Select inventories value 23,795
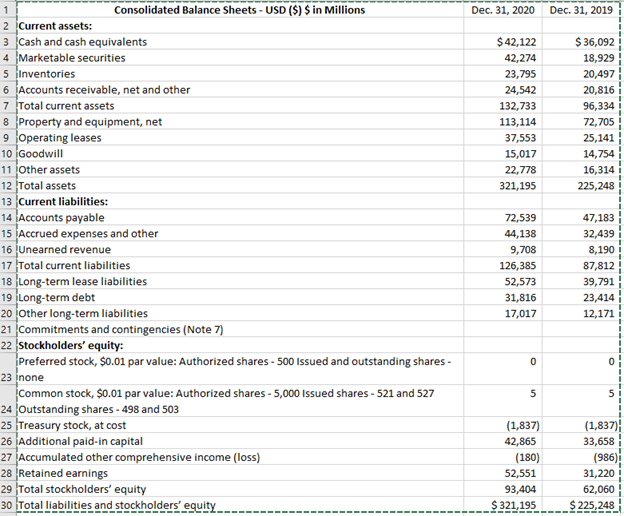This screenshot has width=624, height=516. pyautogui.click(x=503, y=74)
